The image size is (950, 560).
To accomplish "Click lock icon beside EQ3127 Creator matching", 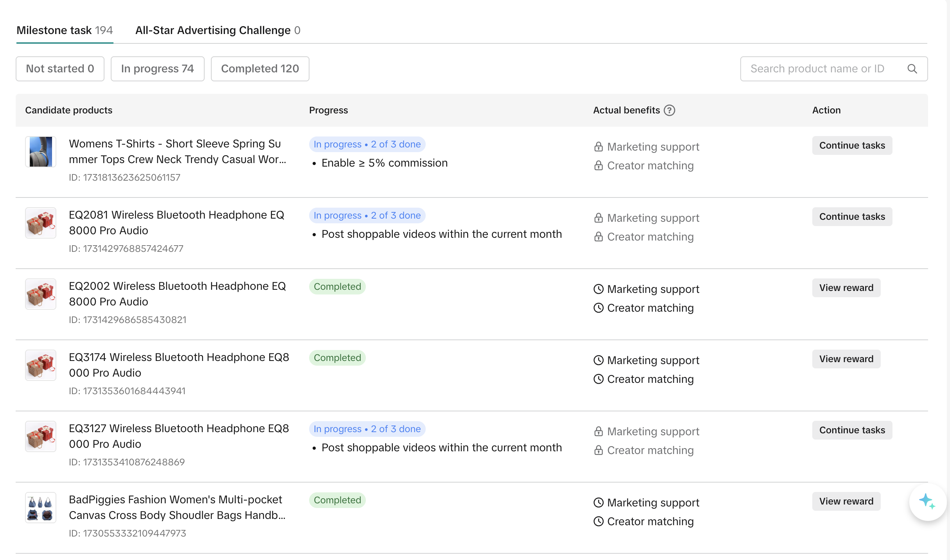I will pyautogui.click(x=598, y=450).
